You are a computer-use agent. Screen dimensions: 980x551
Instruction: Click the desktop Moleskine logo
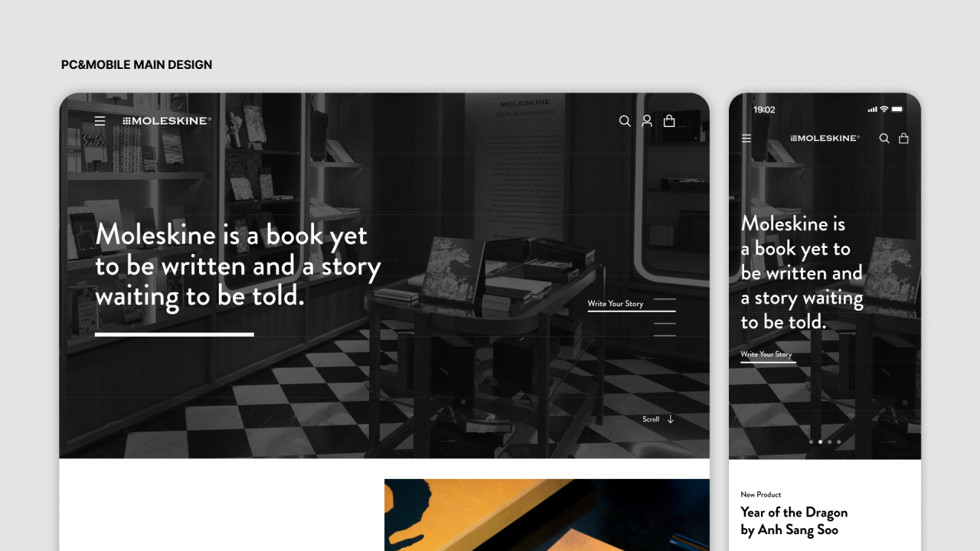click(167, 121)
